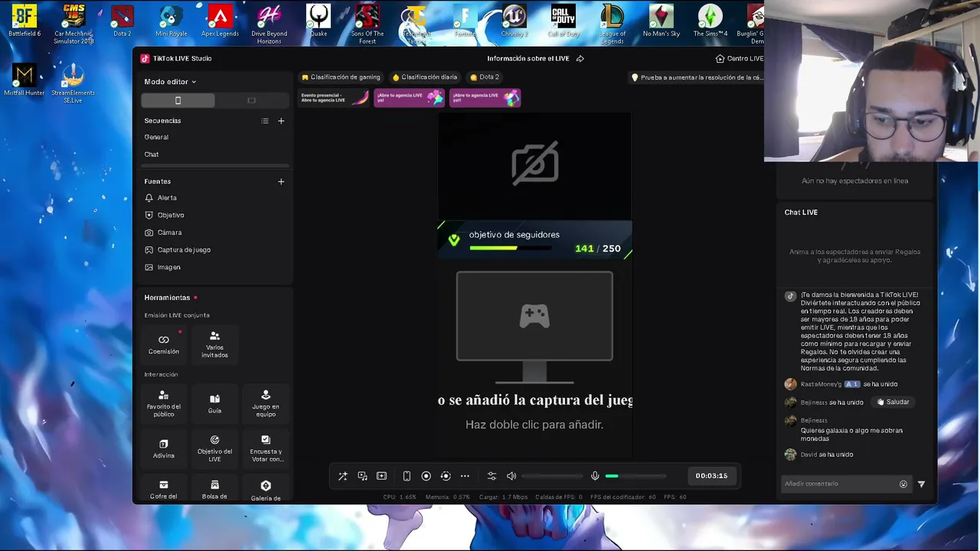
Task: Open the Adivina tool
Action: click(163, 448)
